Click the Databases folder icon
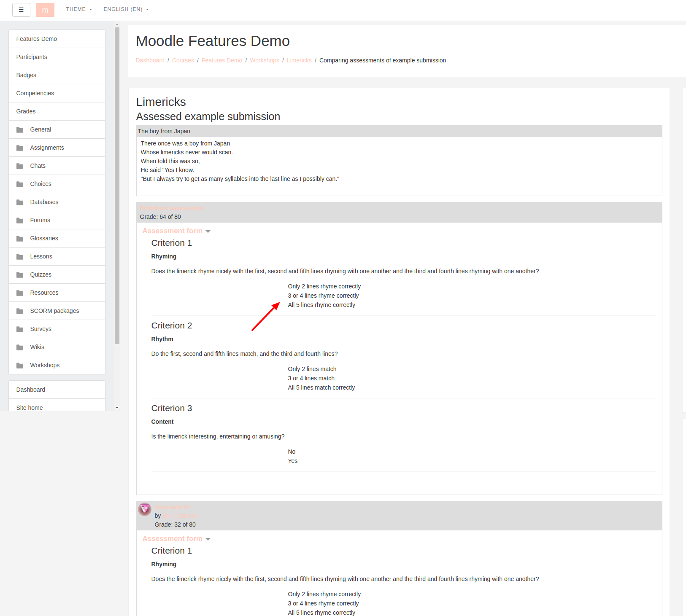686x616 pixels. click(20, 202)
